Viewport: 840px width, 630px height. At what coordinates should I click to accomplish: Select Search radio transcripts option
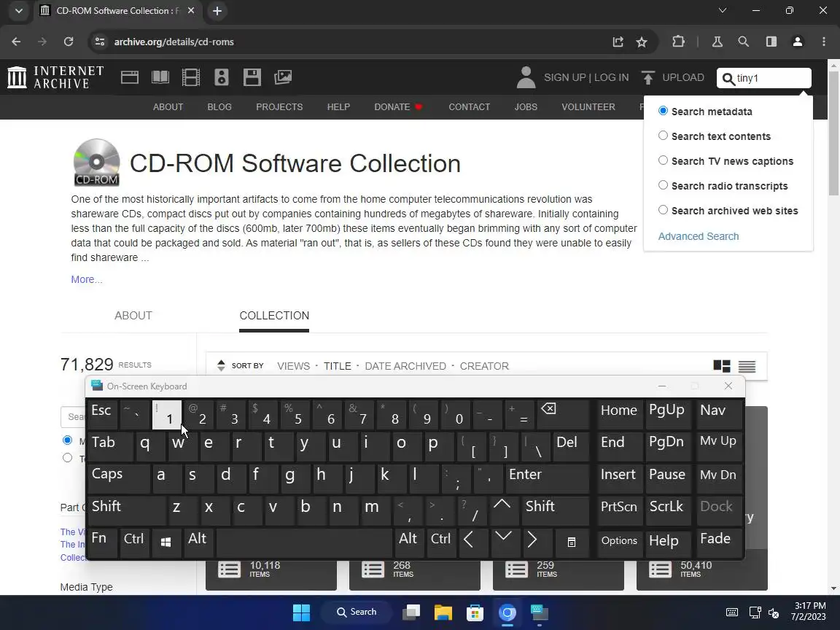pos(664,184)
